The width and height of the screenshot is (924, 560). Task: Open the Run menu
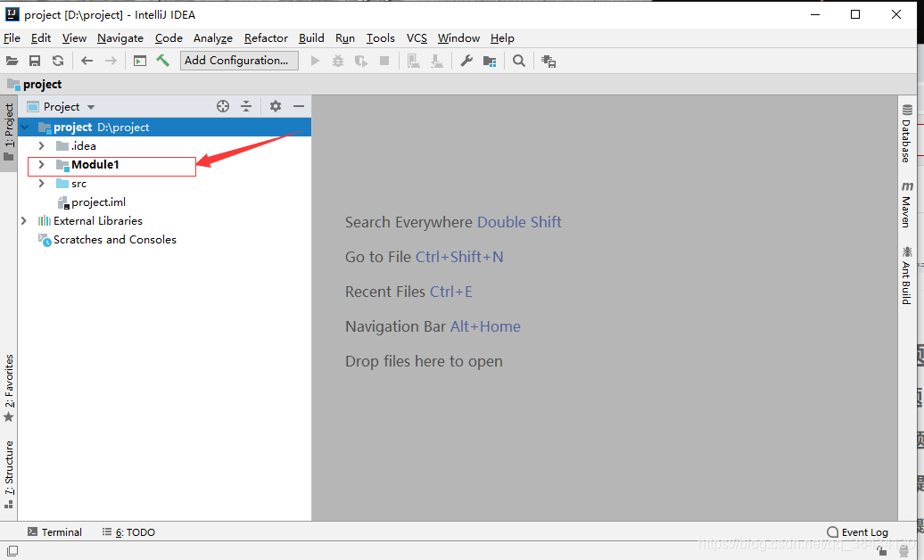pyautogui.click(x=345, y=37)
